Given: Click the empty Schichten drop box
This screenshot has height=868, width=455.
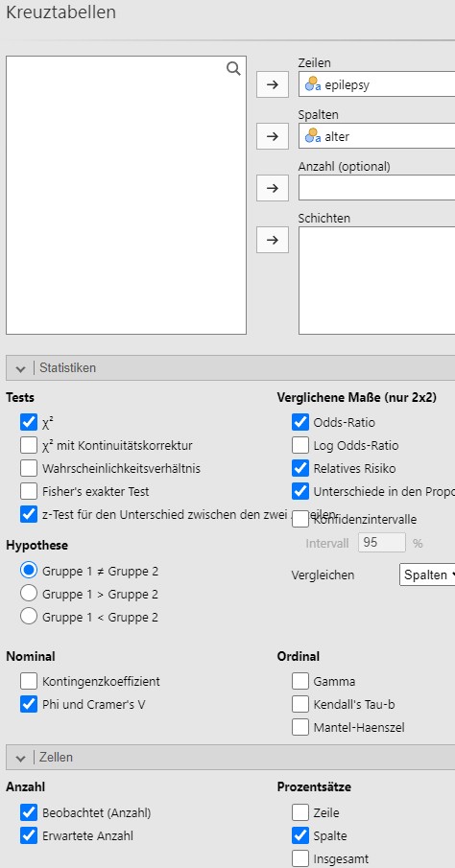Looking at the screenshot, I should [x=377, y=281].
